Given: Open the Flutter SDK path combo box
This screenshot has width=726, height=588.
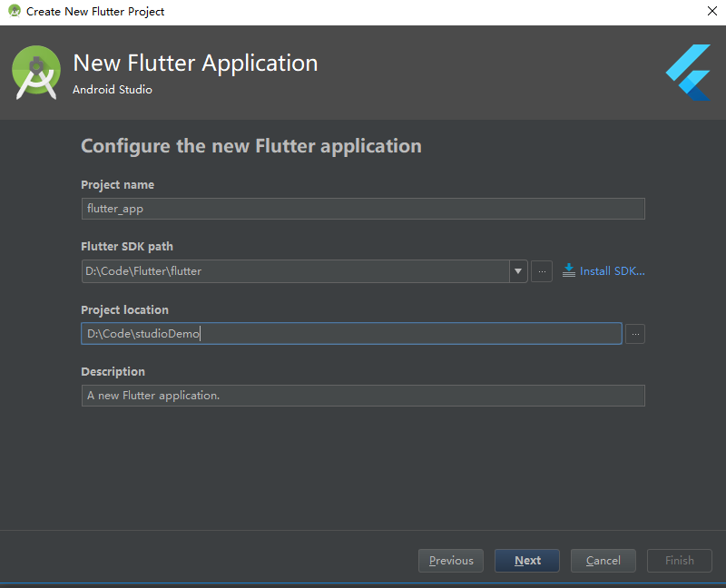Looking at the screenshot, I should pos(304,271).
